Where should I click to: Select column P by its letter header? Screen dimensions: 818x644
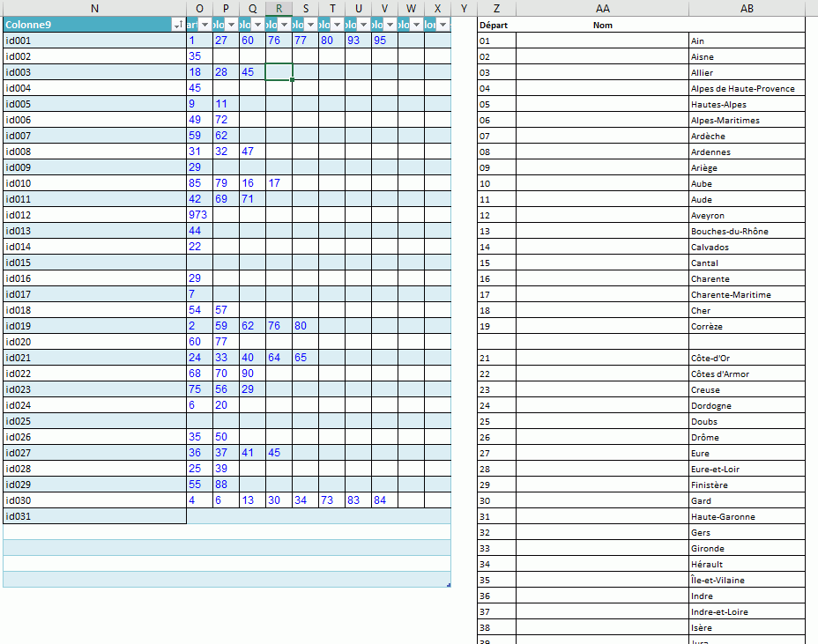pyautogui.click(x=226, y=8)
